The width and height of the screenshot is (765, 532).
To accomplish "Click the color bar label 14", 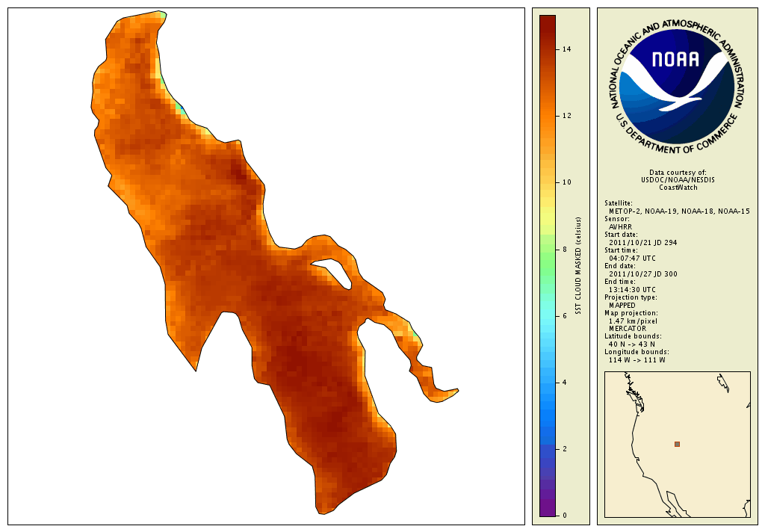I will [566, 49].
